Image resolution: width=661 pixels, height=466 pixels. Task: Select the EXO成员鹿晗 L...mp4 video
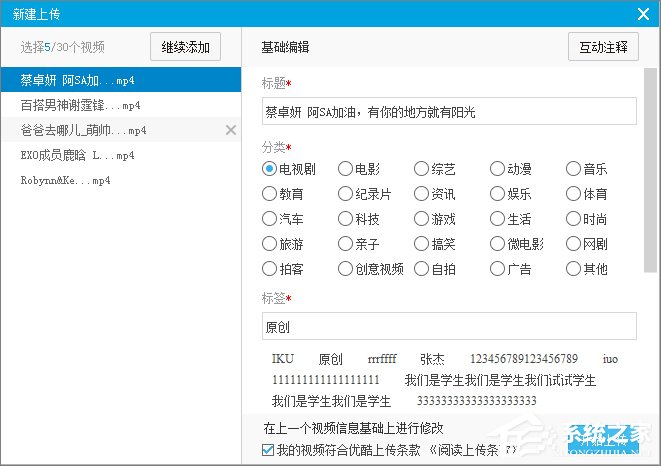coord(121,155)
